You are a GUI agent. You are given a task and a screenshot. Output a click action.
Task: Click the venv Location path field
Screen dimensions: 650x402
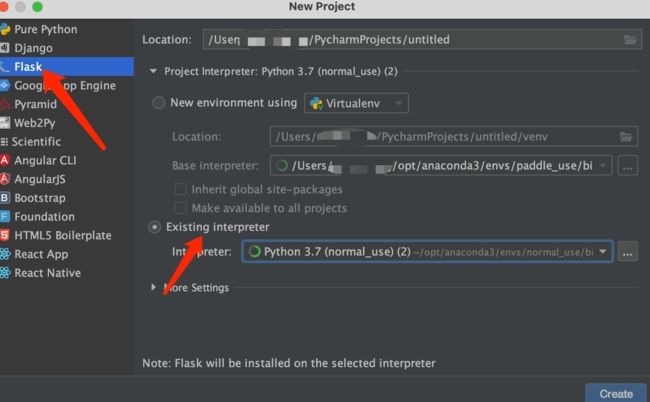454,137
